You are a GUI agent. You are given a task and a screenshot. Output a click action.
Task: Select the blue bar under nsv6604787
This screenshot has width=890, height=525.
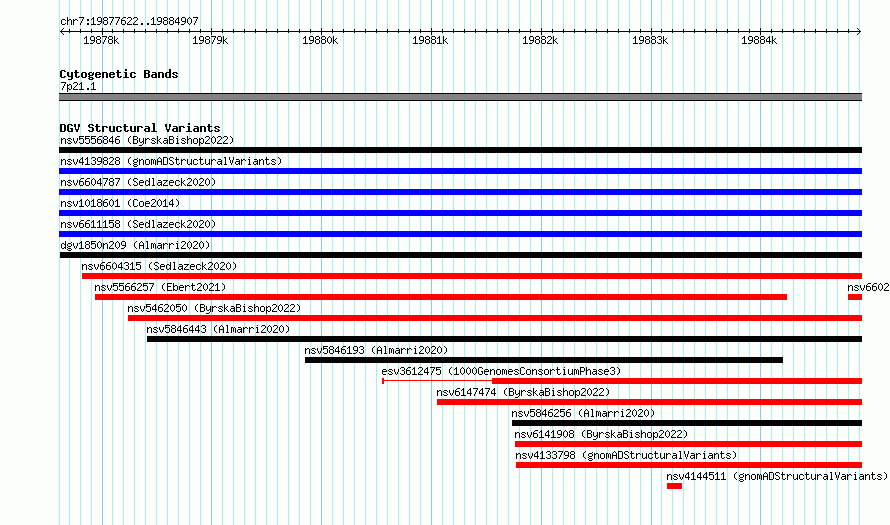point(460,192)
